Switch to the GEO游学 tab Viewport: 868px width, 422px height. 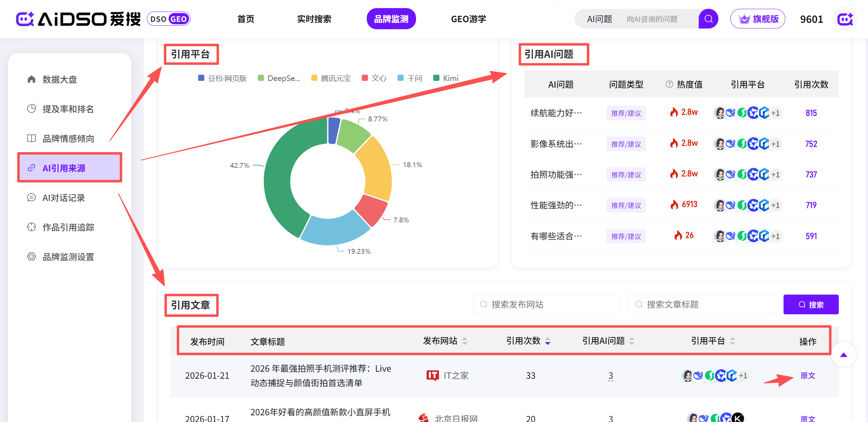[x=468, y=19]
